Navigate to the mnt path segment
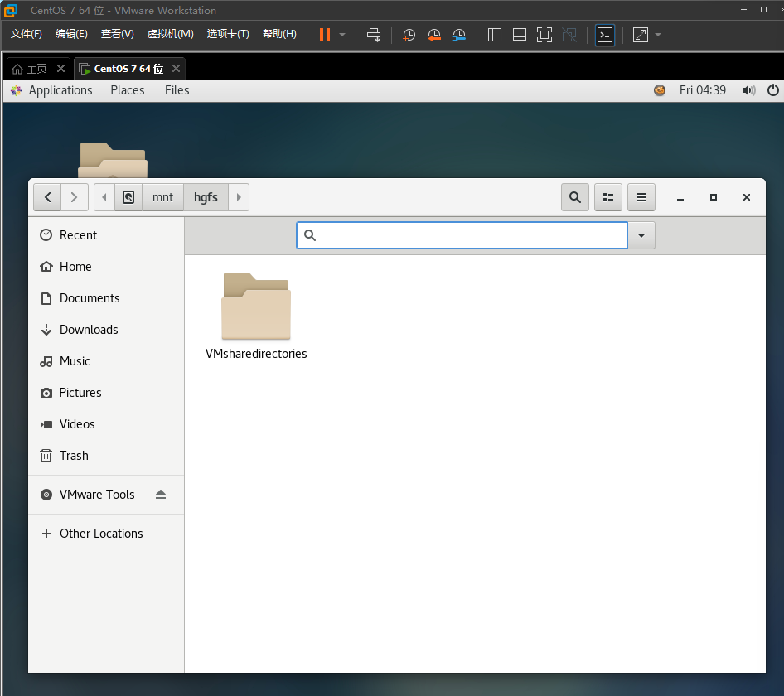Viewport: 784px width, 696px height. coord(162,197)
